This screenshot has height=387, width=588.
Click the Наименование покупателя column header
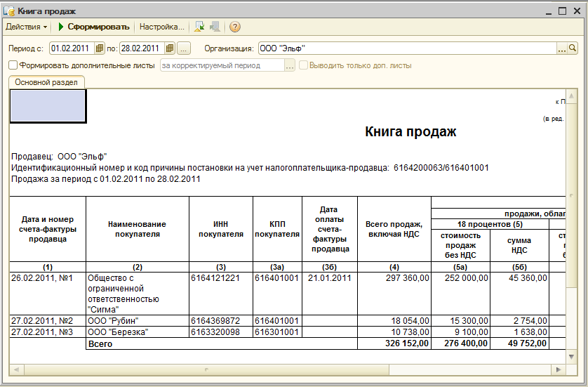(x=138, y=229)
